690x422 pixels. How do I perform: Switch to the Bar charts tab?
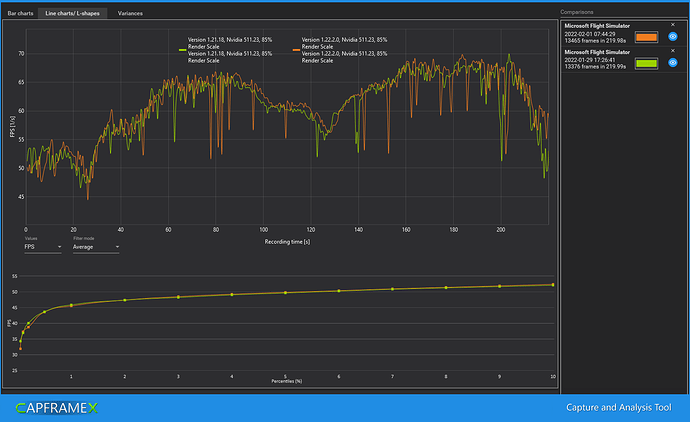pyautogui.click(x=20, y=13)
